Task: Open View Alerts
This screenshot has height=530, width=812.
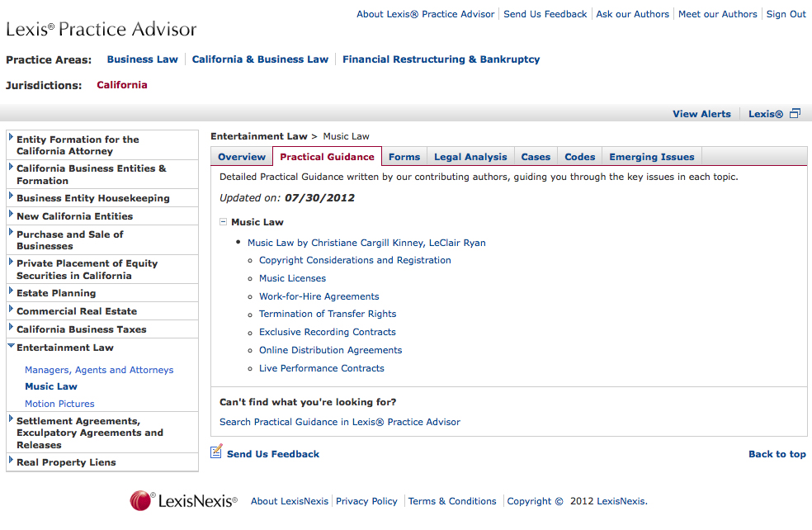Action: pos(701,113)
